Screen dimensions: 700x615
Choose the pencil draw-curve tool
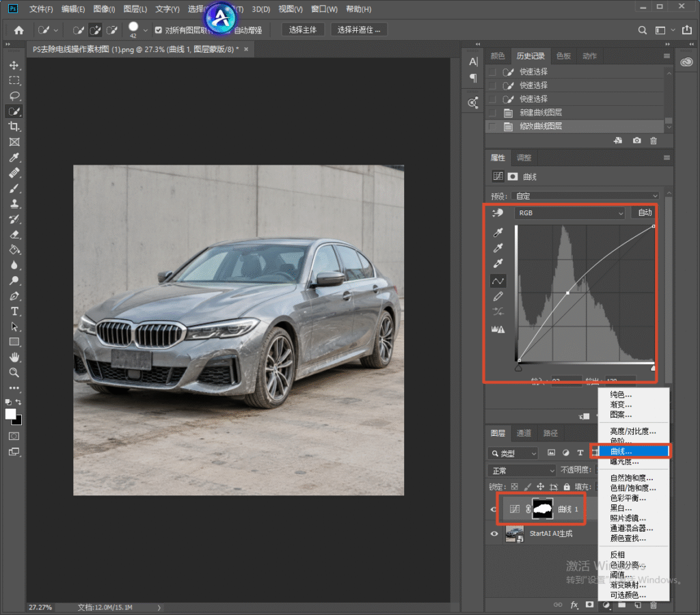pos(498,297)
